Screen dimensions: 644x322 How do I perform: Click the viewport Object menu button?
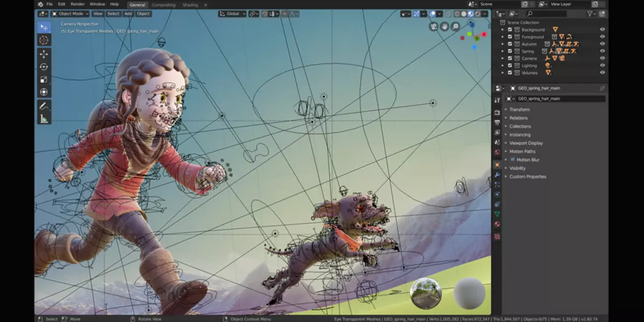click(143, 14)
